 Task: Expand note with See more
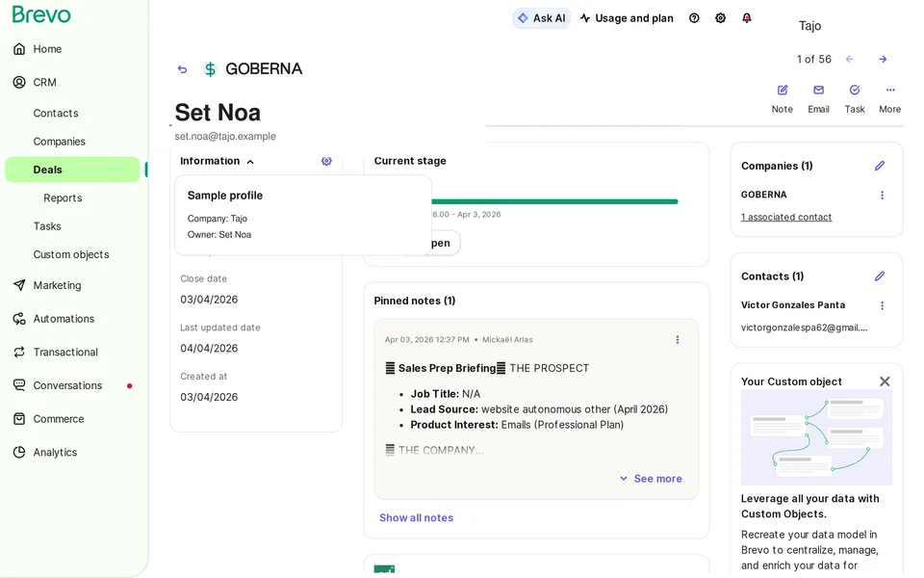coord(651,479)
